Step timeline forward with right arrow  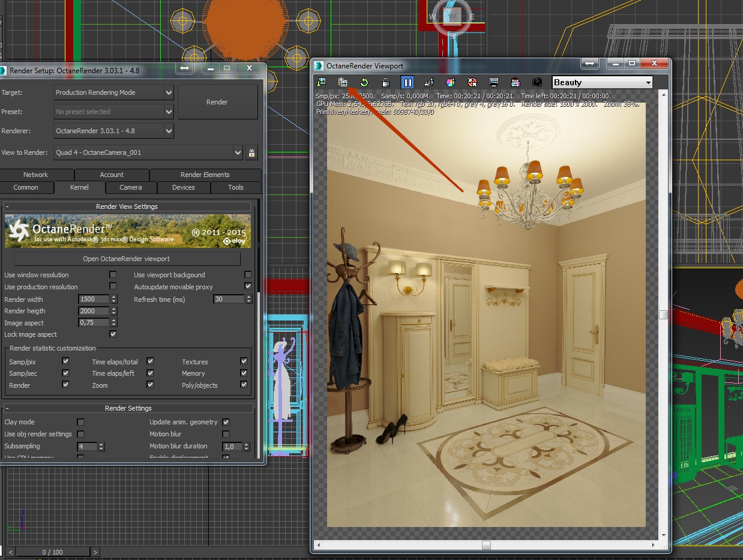95,552
